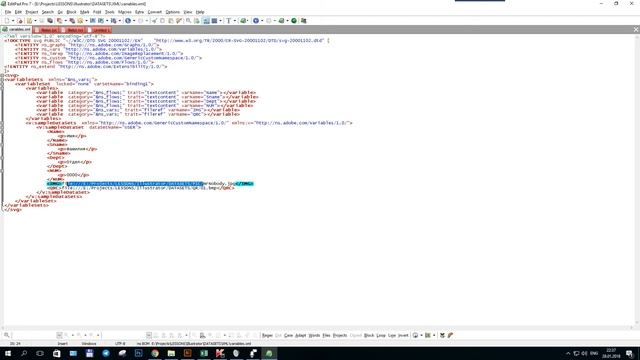The image size is (640, 360).
Task: Open the Options menu
Action: [x=173, y=12]
